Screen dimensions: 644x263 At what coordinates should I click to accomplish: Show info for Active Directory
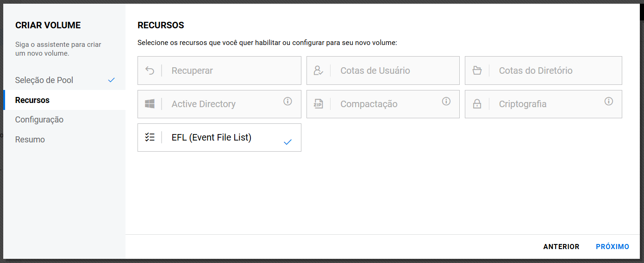(288, 101)
